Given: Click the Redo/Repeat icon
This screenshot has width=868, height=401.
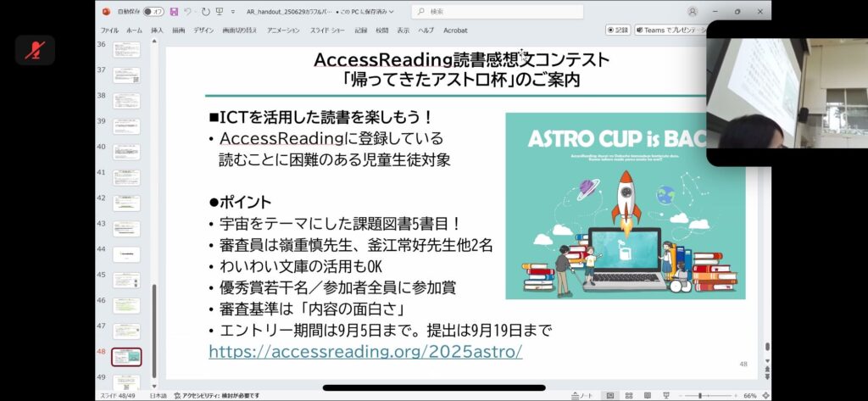Looking at the screenshot, I should click(206, 12).
